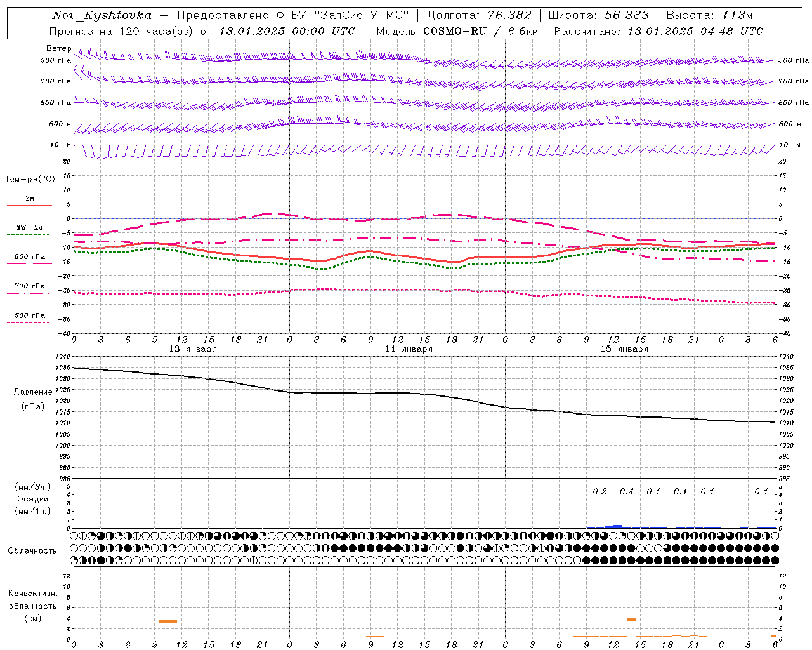The width and height of the screenshot is (812, 650).
Task: Click the blue precipitation bar below 0.4
Action: point(617,526)
